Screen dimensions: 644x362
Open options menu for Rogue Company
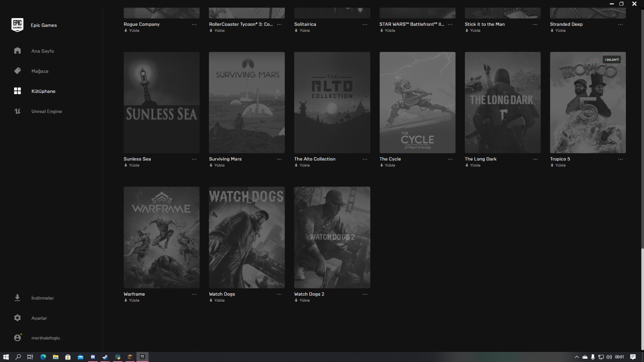click(194, 25)
